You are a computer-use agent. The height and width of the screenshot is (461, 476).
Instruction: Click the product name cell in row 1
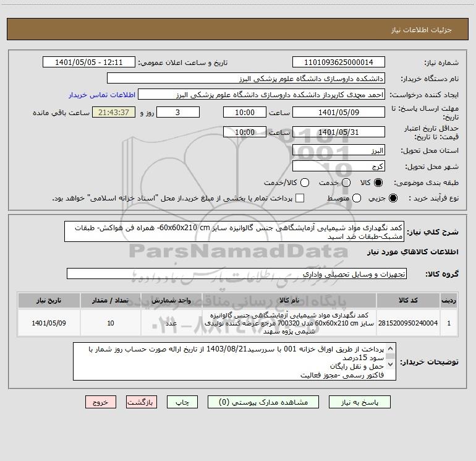[289, 323]
